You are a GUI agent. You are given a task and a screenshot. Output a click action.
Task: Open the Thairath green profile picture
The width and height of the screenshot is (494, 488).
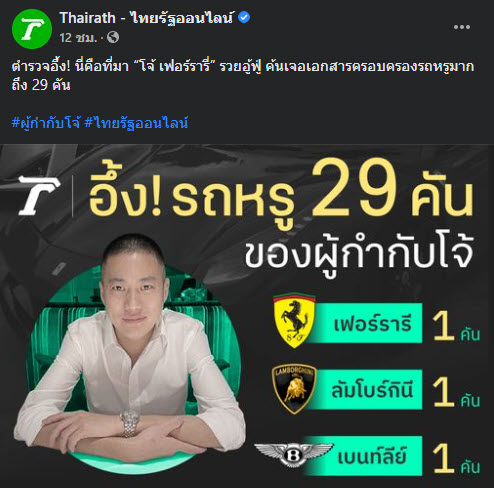[x=32, y=29]
